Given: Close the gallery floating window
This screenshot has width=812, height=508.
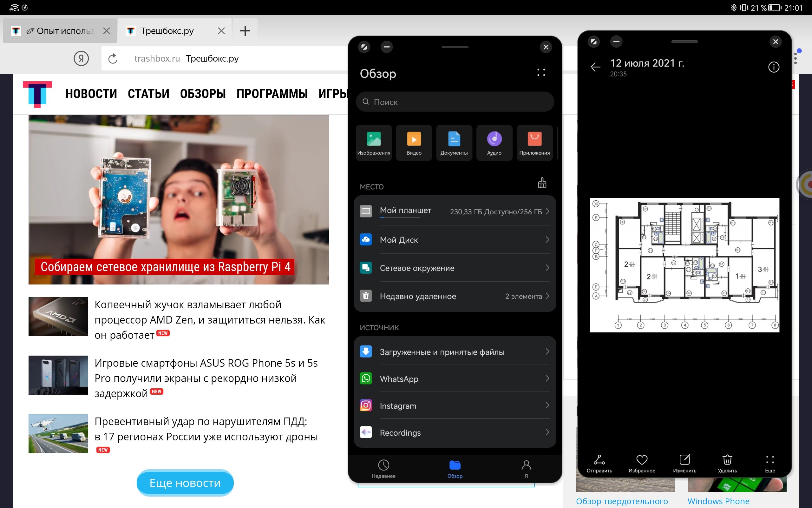Looking at the screenshot, I should click(776, 42).
